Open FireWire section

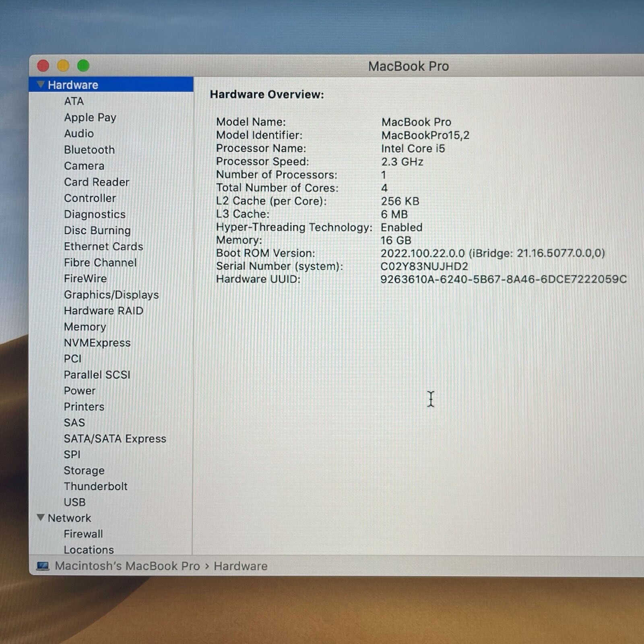click(x=85, y=278)
